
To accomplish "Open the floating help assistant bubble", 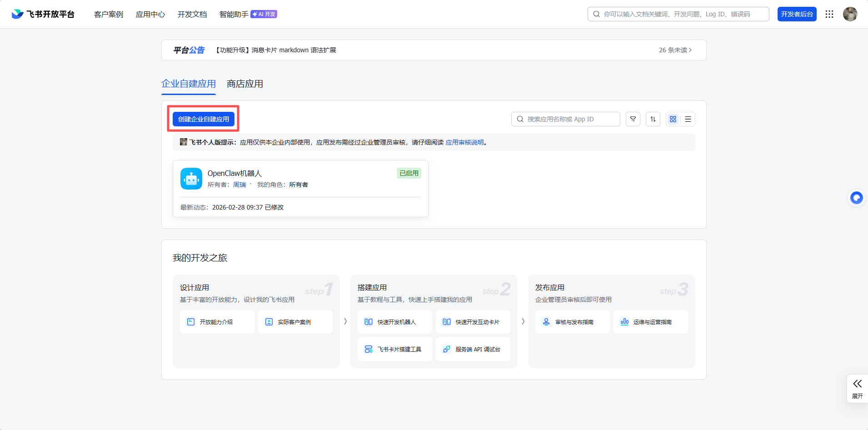I will [857, 198].
